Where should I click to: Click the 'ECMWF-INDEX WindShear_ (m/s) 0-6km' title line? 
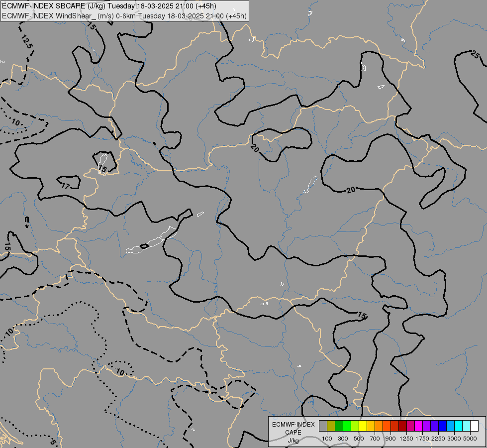(x=124, y=16)
